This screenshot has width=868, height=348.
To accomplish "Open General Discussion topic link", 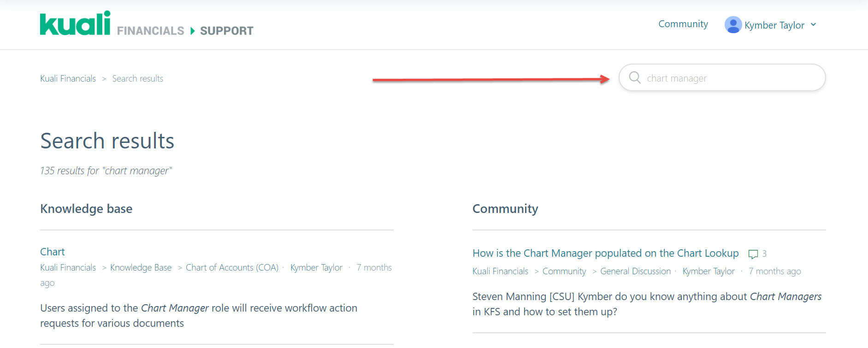I will pos(635,271).
